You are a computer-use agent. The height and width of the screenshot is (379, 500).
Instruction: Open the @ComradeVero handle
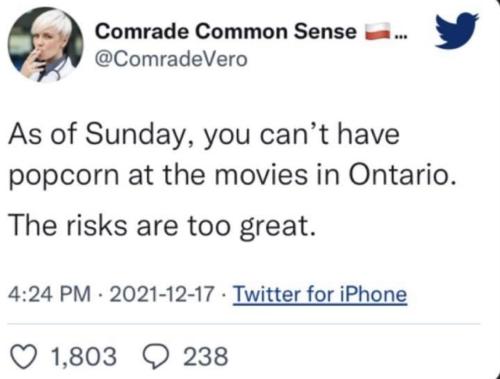[171, 59]
